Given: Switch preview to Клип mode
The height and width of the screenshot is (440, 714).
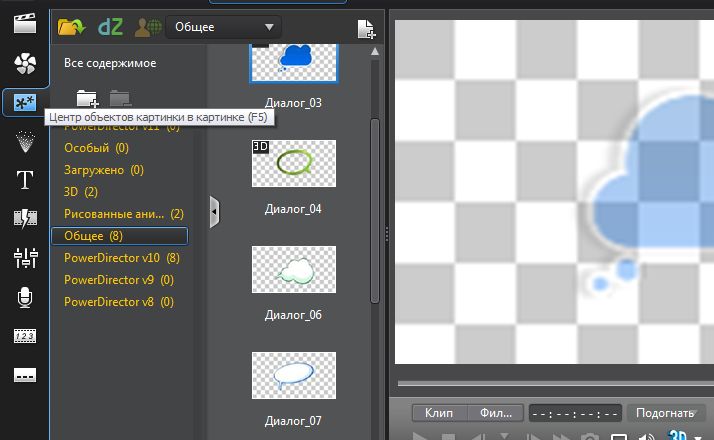Looking at the screenshot, I should click(x=439, y=412).
